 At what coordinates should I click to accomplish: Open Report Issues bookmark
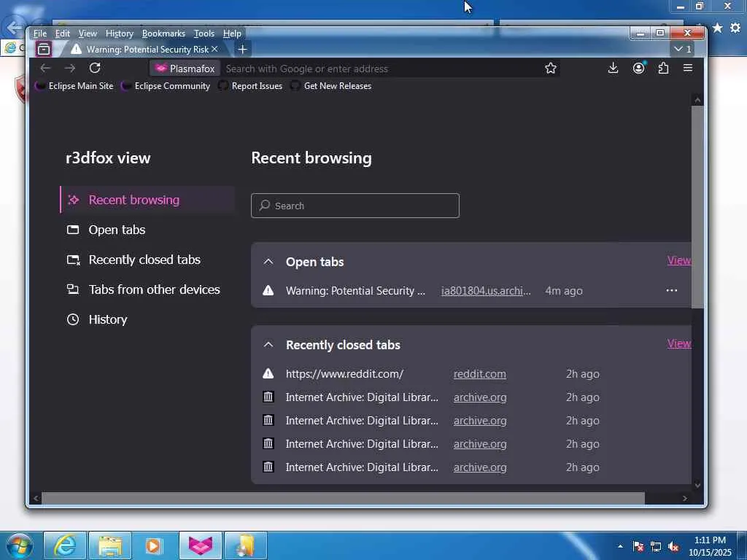pyautogui.click(x=251, y=86)
